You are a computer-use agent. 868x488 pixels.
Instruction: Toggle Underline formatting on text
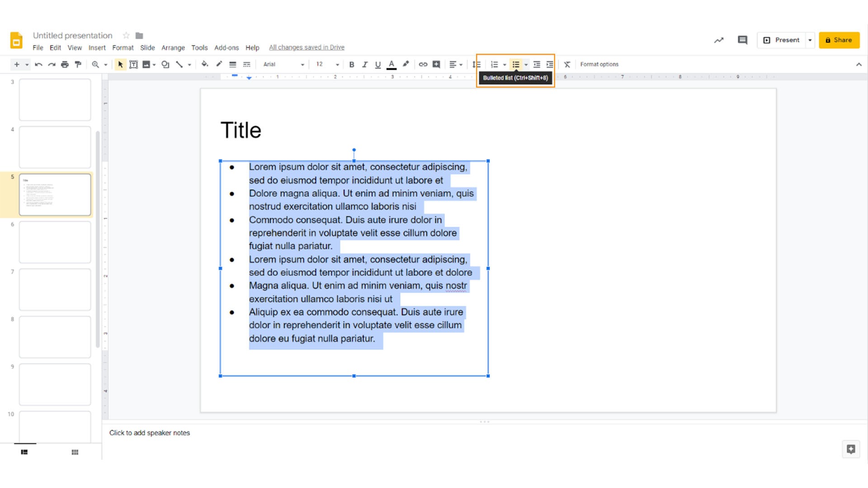pos(377,64)
